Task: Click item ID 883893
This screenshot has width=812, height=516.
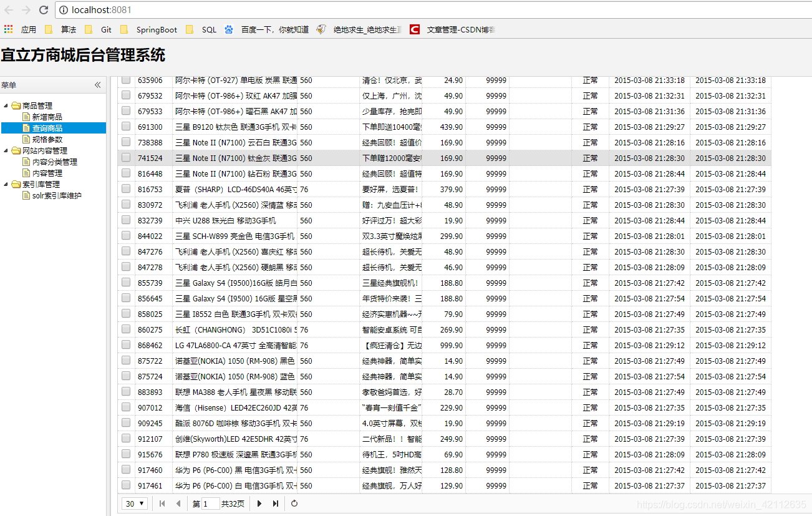Action: click(150, 392)
